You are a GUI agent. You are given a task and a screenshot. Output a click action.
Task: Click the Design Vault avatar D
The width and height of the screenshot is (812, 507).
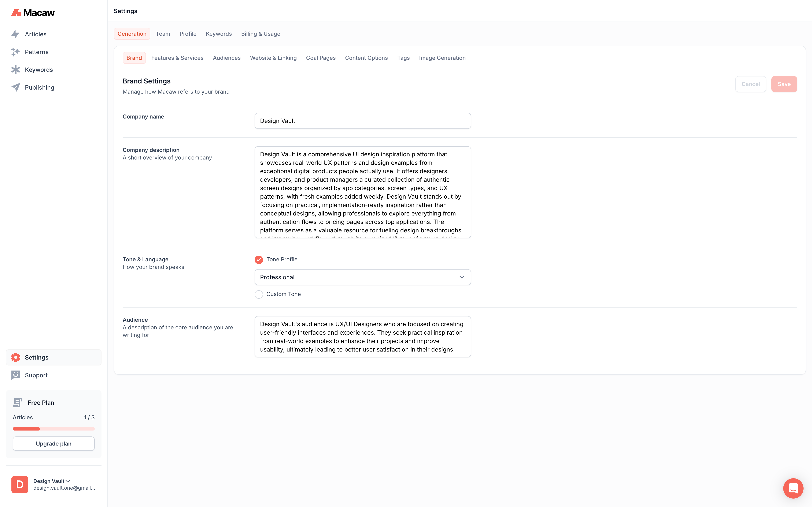coord(20,485)
